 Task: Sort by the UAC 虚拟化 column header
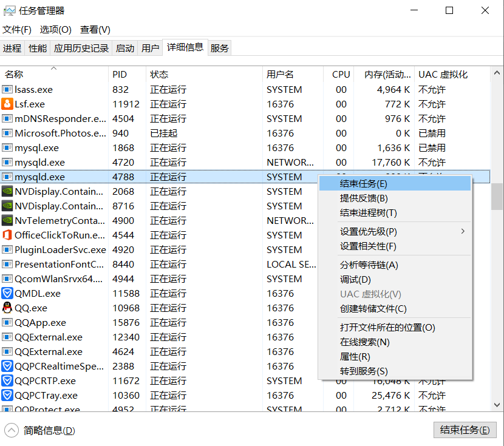(452, 75)
